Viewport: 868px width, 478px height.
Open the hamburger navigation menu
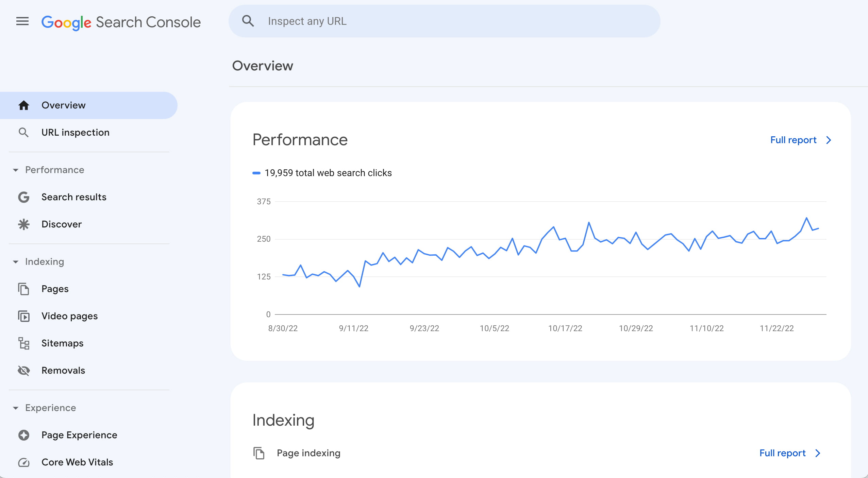[22, 21]
